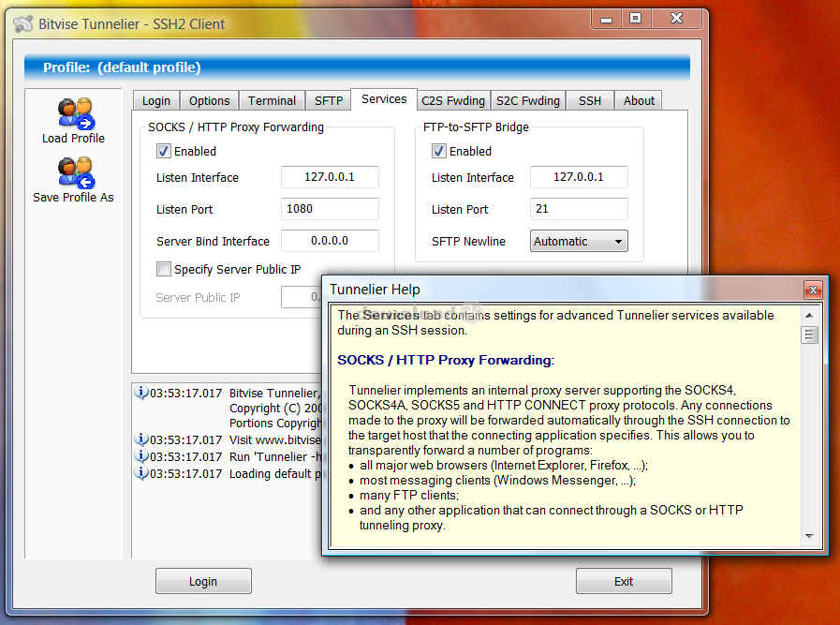Image resolution: width=840 pixels, height=625 pixels.
Task: Click info icon of 'Bitvise Tunnelier' log entry
Action: tap(140, 393)
